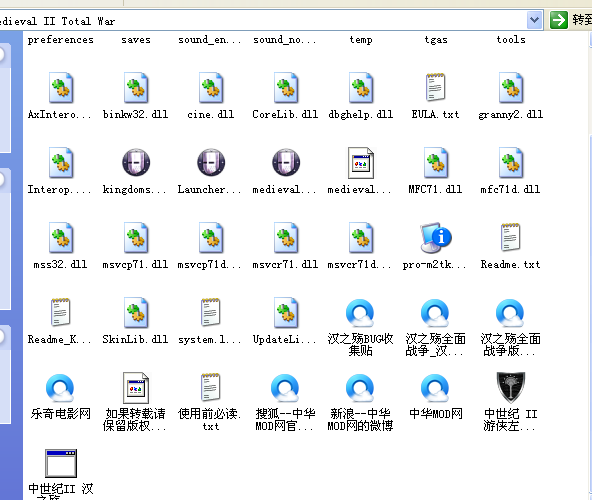Select the 搜狐--中华MOD网官... shortcut icon
Viewport: 592px width, 500px height.
(285, 388)
